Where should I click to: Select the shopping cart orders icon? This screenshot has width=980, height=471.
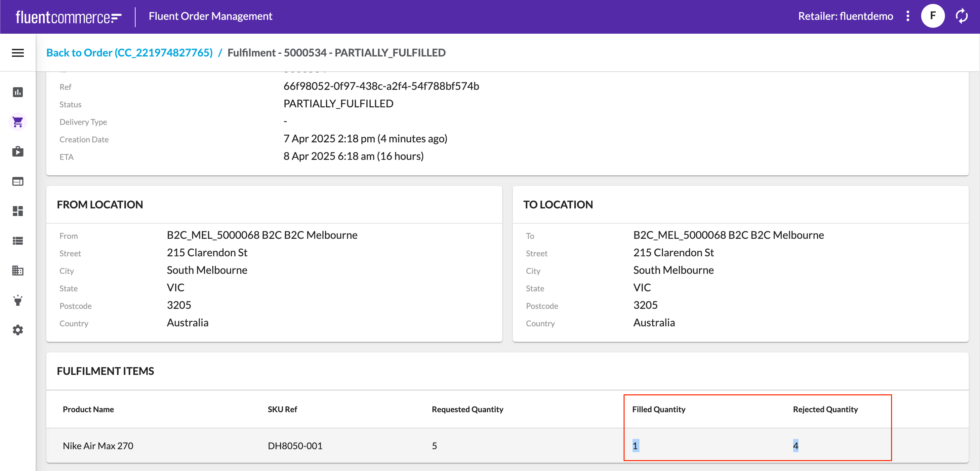18,122
